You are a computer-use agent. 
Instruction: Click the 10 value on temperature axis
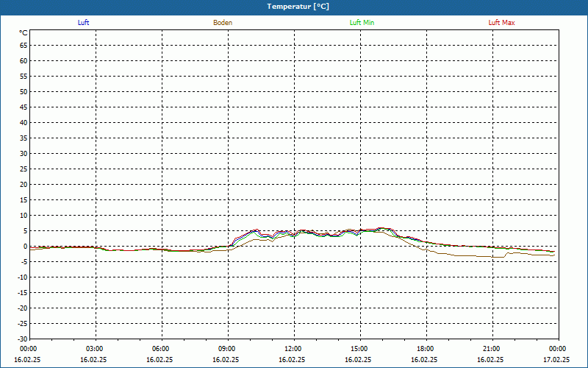pos(24,216)
